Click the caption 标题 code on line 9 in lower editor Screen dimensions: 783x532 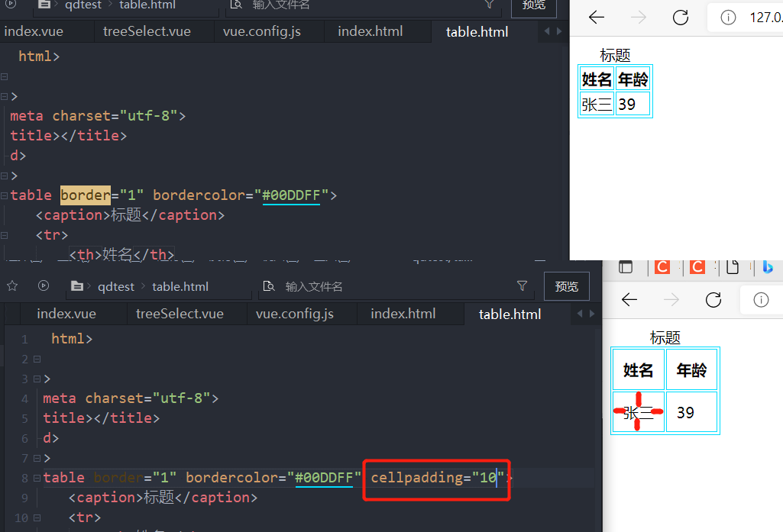(x=163, y=498)
